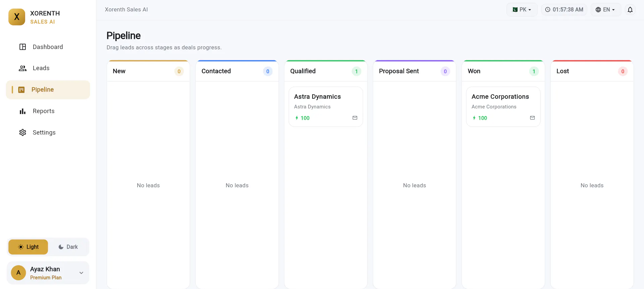The height and width of the screenshot is (289, 644).
Task: Click the Lost column header
Action: [x=592, y=71]
